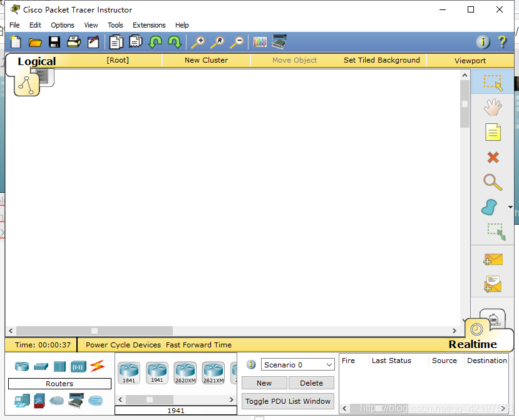
Task: Save the network with floppy disk icon
Action: click(x=54, y=42)
